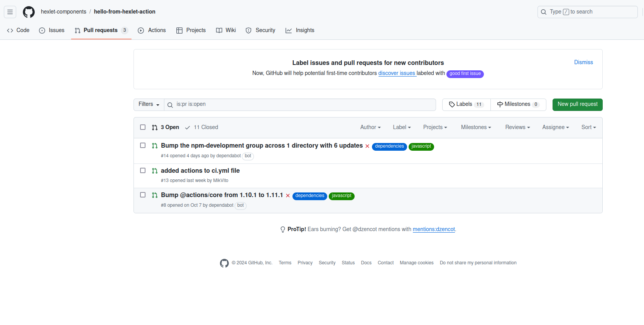Viewport: 644px width, 325px height.
Task: Click the 'is:pr is:open' filter input
Action: [x=300, y=104]
